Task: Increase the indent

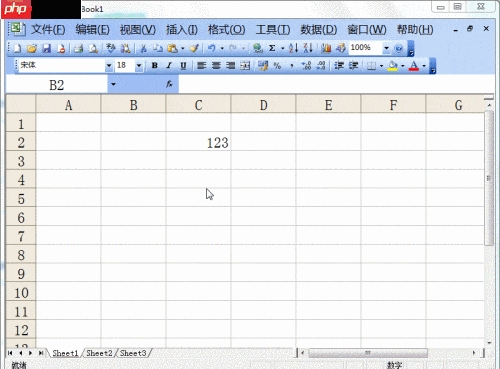Action: 353,66
